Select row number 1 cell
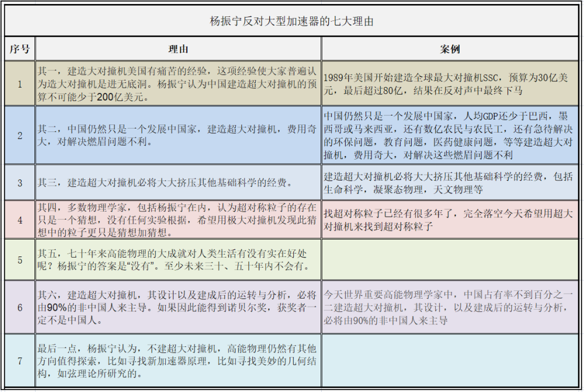584x392 pixels. [20, 84]
